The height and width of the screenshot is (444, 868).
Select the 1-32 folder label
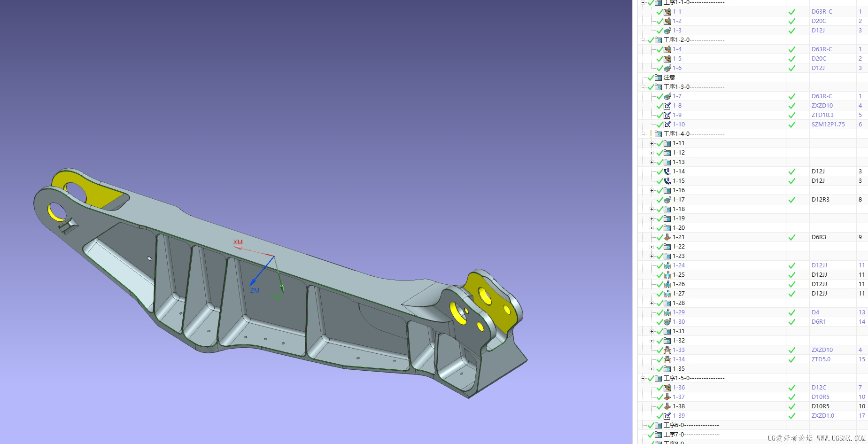pos(679,341)
